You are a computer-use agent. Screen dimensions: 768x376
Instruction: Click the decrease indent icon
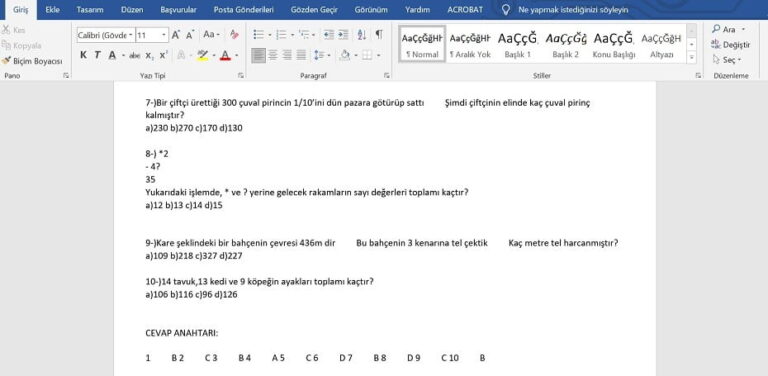pyautogui.click(x=329, y=35)
